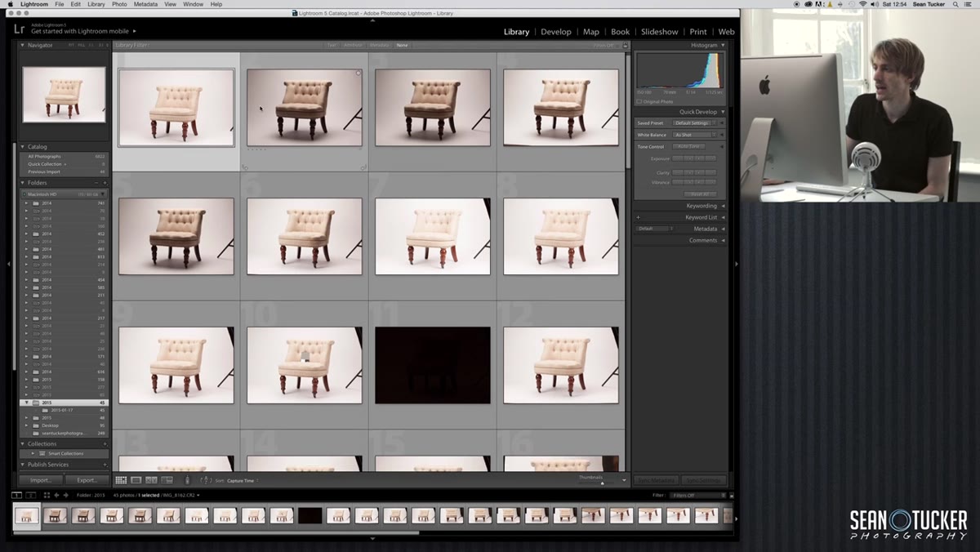Screen dimensions: 980x552
Task: Expand the Smart Collections set
Action: (33, 453)
